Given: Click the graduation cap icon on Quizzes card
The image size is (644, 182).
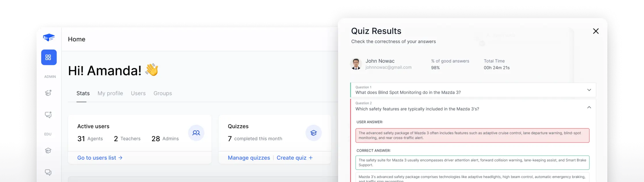Looking at the screenshot, I should coord(314,132).
